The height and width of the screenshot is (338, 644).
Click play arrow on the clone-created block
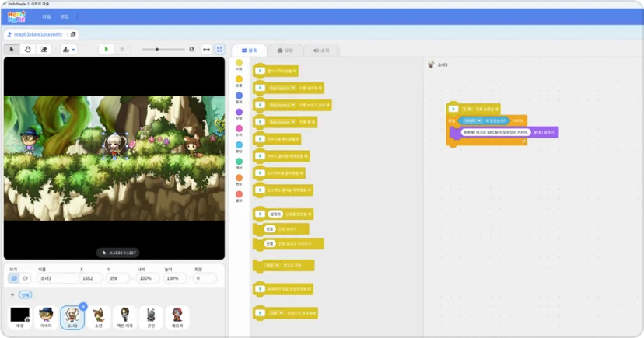[260, 289]
